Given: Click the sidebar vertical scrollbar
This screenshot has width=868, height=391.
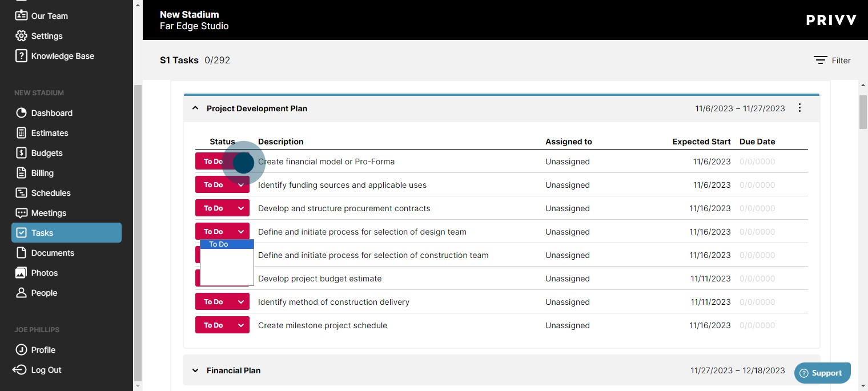Looking at the screenshot, I should pyautogui.click(x=137, y=233).
